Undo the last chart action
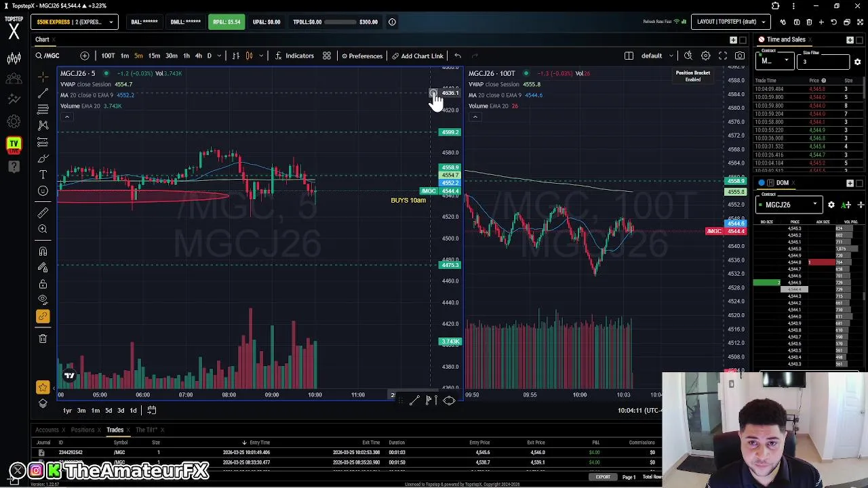868x488 pixels. pyautogui.click(x=458, y=56)
